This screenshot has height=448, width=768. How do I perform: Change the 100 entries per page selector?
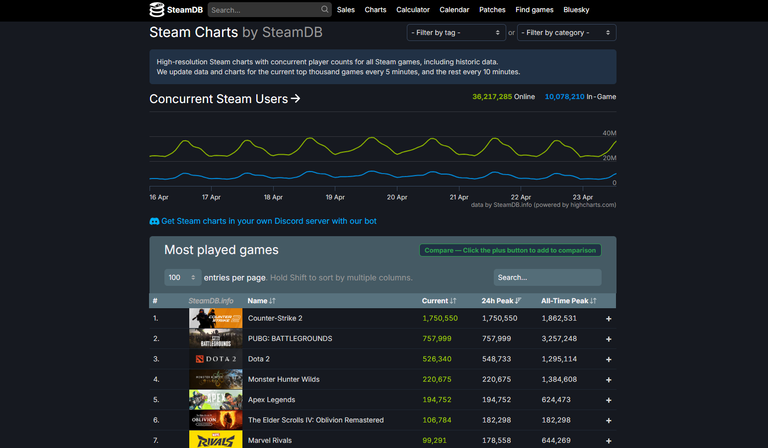point(182,278)
